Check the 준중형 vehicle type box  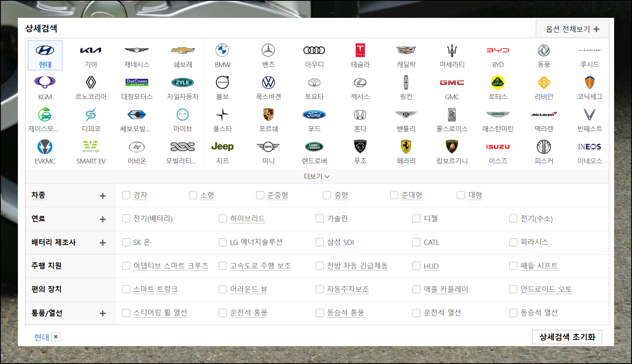[x=260, y=195]
